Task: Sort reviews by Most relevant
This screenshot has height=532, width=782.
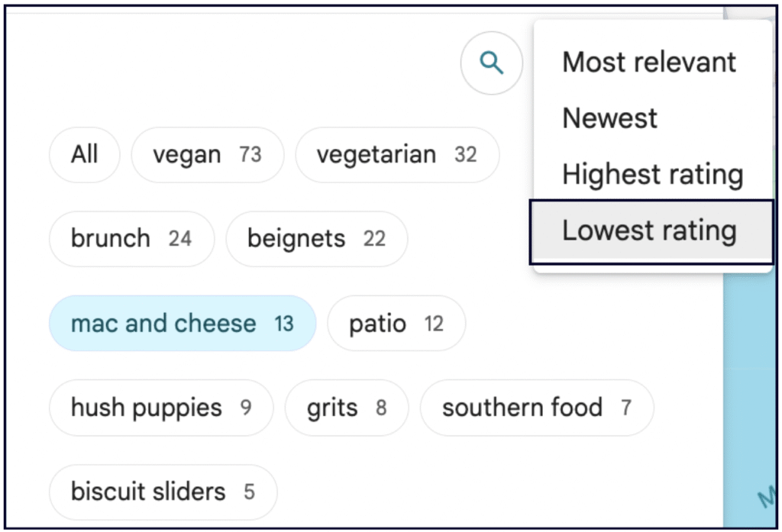Action: [649, 63]
